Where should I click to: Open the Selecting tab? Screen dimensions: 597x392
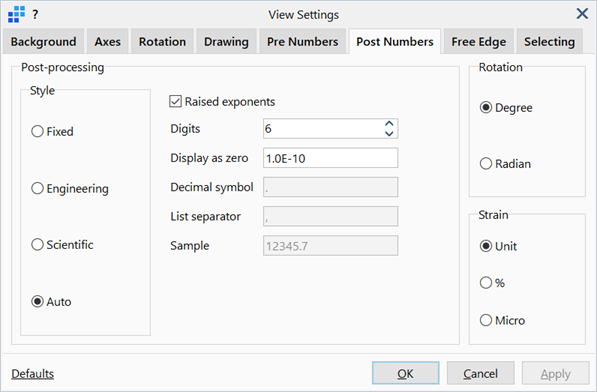[x=549, y=41]
